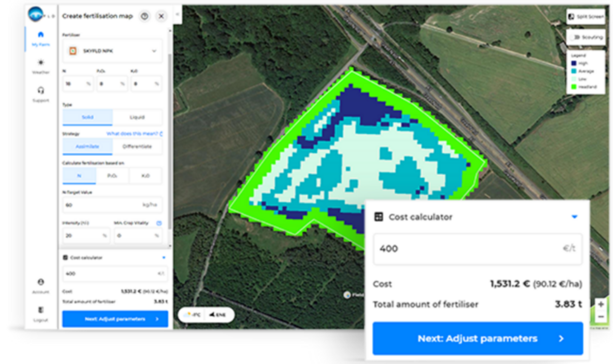Click the N percentage input field
613x364 pixels.
pyautogui.click(x=78, y=84)
